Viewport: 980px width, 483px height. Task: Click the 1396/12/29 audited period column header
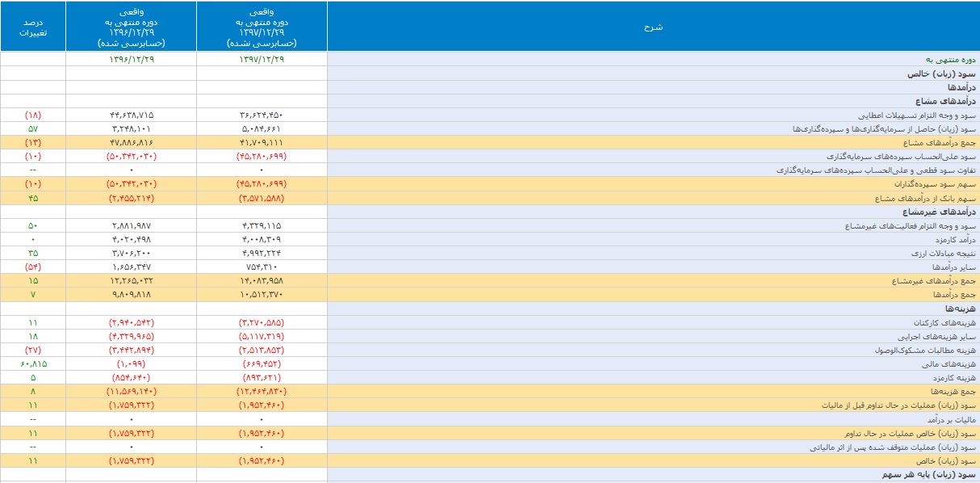131,27
